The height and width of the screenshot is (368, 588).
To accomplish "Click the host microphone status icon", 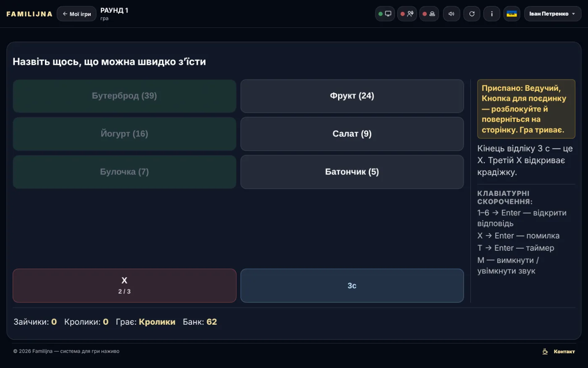I will [407, 14].
